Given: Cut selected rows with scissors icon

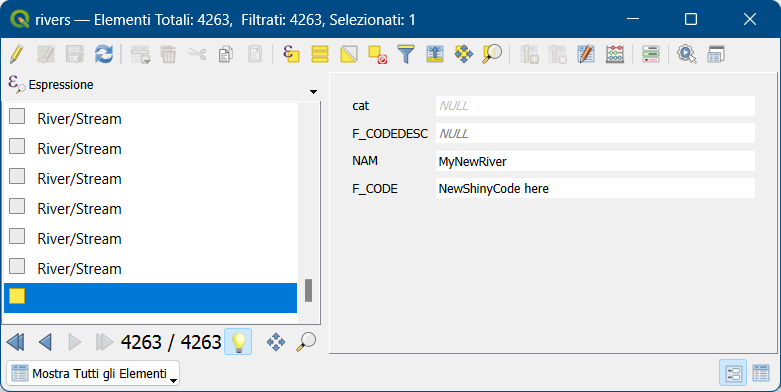Looking at the screenshot, I should coord(197,54).
